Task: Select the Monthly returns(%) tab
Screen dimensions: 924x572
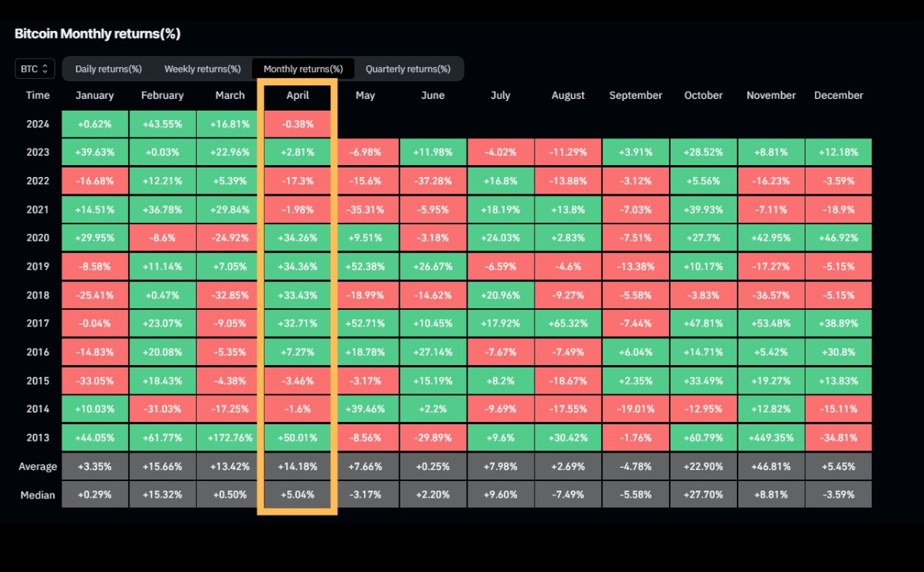Action: [303, 69]
